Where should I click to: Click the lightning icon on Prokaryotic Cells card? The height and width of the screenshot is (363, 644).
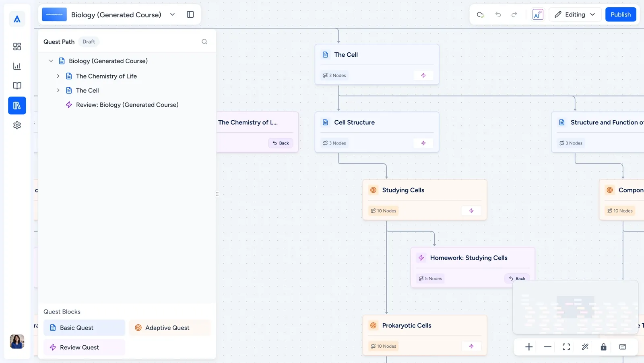coord(471,346)
